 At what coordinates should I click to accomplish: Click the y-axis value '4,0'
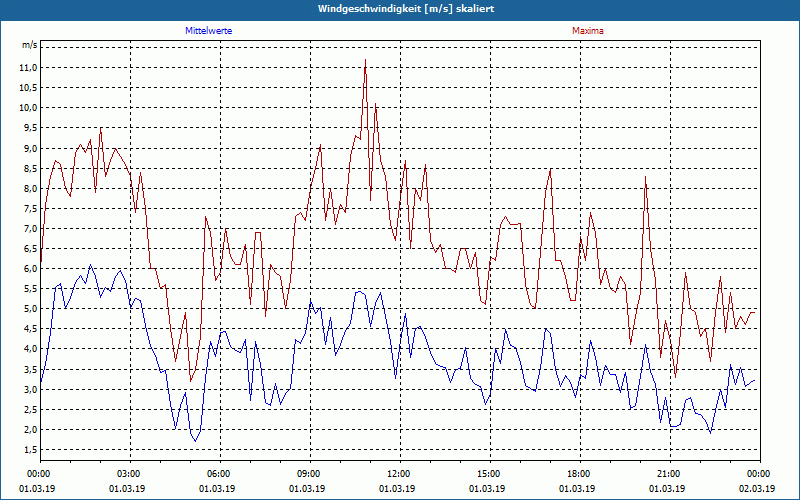click(30, 349)
